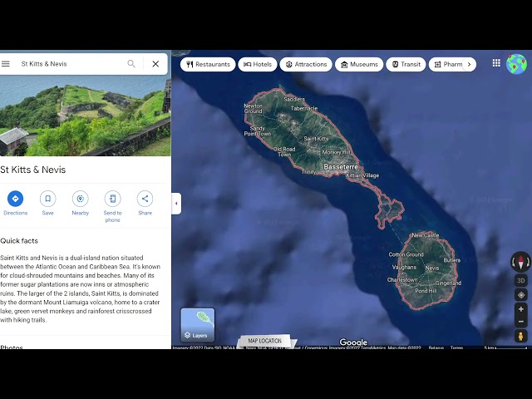Click the Quick facts heading
The width and height of the screenshot is (532, 399).
[x=19, y=241]
